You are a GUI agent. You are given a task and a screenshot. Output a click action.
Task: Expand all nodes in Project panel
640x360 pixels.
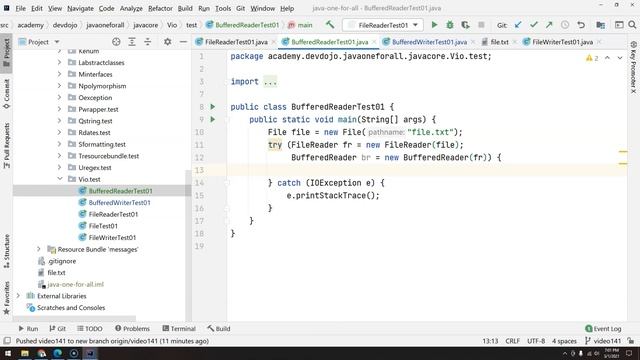pyautogui.click(x=132, y=42)
